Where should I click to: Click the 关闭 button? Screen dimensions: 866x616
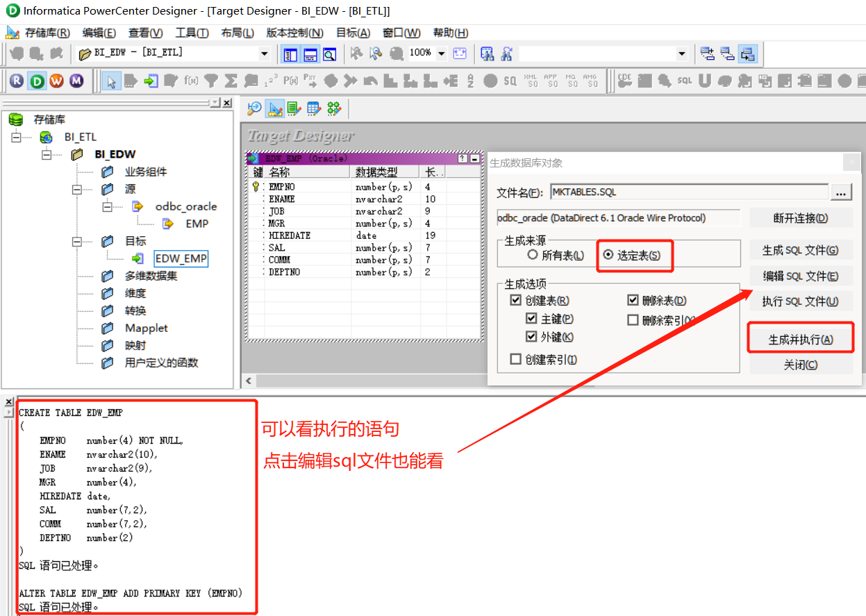pos(801,365)
